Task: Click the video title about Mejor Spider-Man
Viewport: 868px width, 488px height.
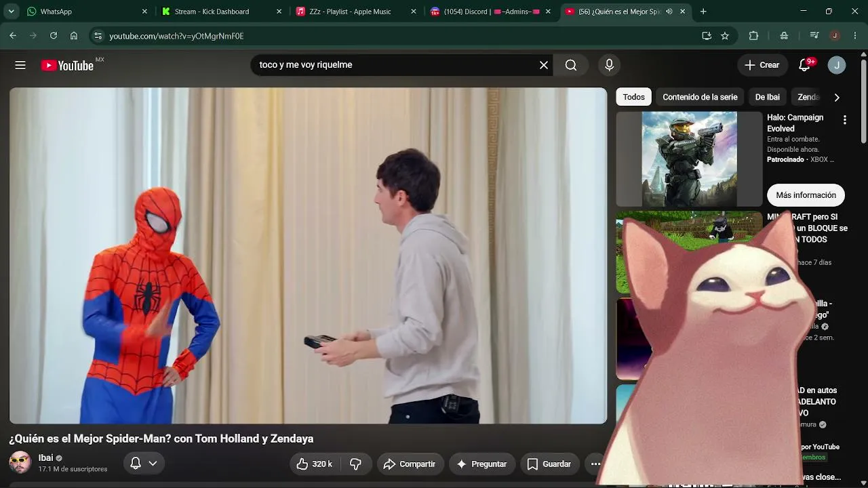Action: click(161, 439)
